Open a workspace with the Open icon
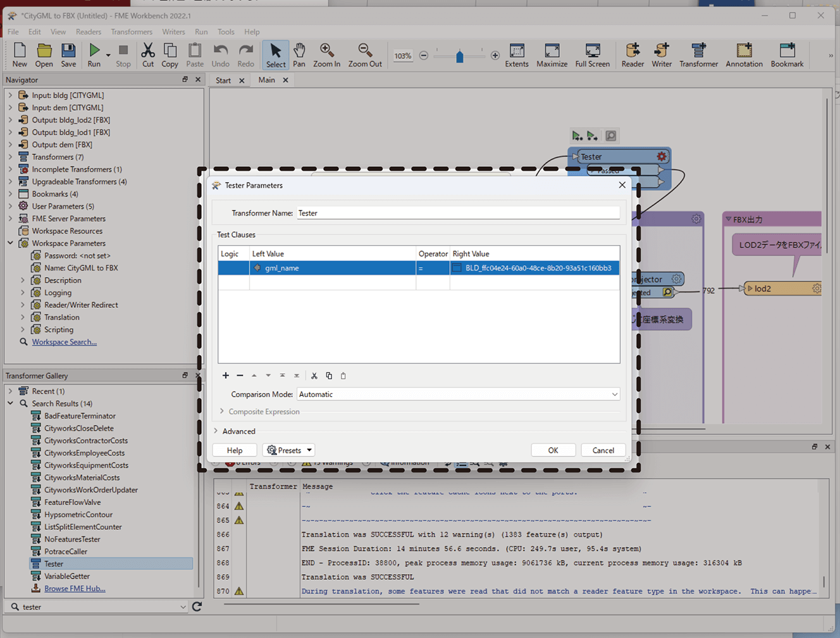 click(44, 55)
